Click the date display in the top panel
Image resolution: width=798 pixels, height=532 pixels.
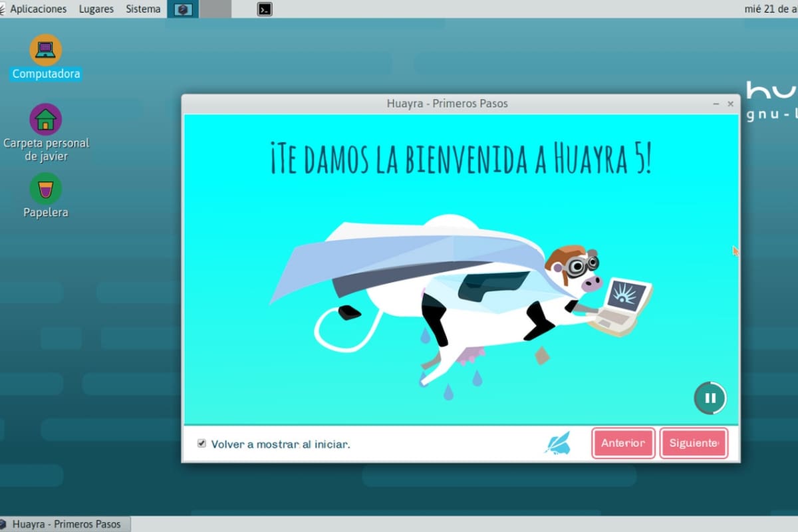coord(771,9)
